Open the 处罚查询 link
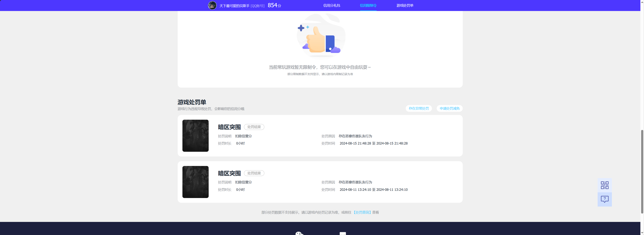The width and height of the screenshot is (644, 235). (x=362, y=212)
